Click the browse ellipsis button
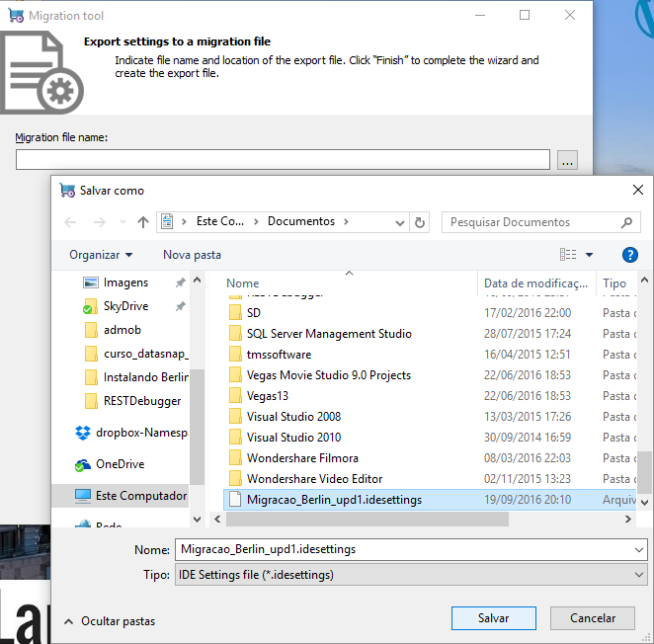This screenshot has height=644, width=654. point(566,160)
